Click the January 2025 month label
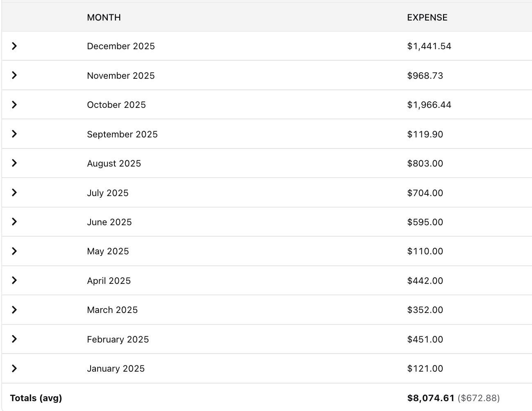Screen dimensions: 532x411 click(116, 368)
